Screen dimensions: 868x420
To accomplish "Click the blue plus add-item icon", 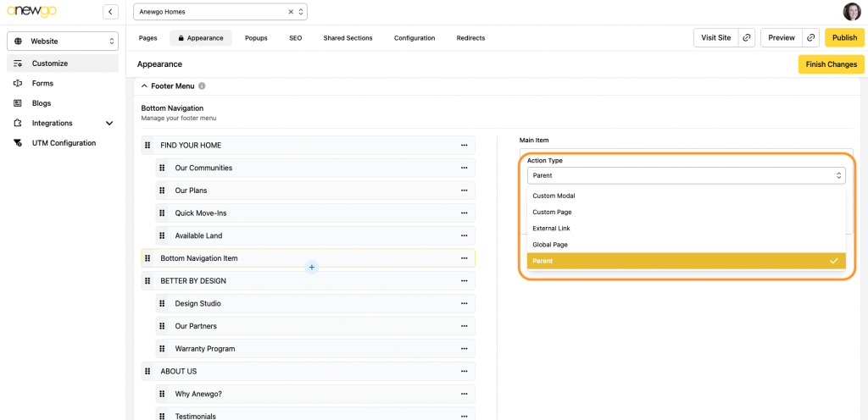I will click(x=311, y=268).
